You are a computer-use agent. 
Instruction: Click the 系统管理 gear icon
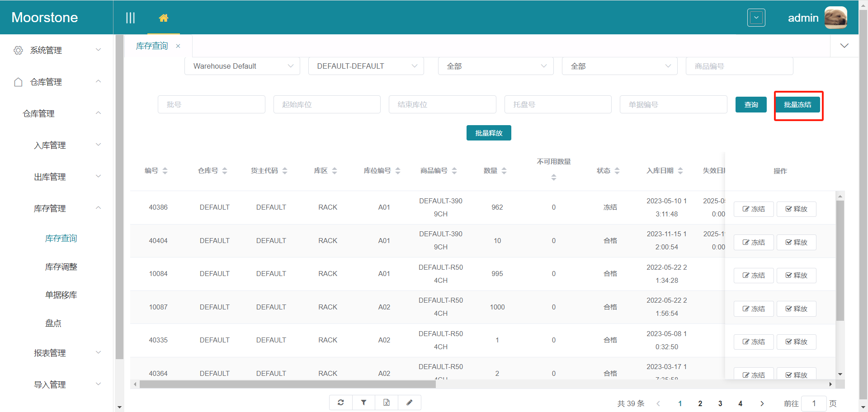[18, 50]
